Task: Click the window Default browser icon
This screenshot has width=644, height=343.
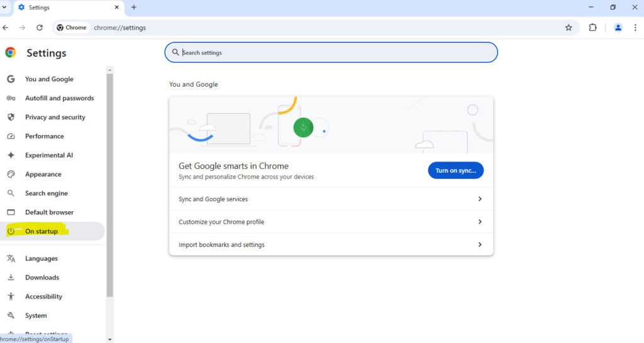Action: pyautogui.click(x=11, y=212)
